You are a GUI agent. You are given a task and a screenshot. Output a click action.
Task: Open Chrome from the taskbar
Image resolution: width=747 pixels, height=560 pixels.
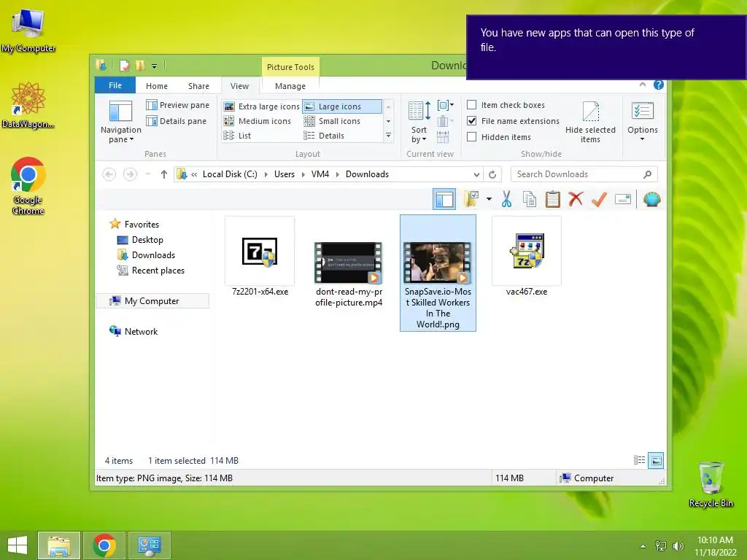pyautogui.click(x=104, y=545)
